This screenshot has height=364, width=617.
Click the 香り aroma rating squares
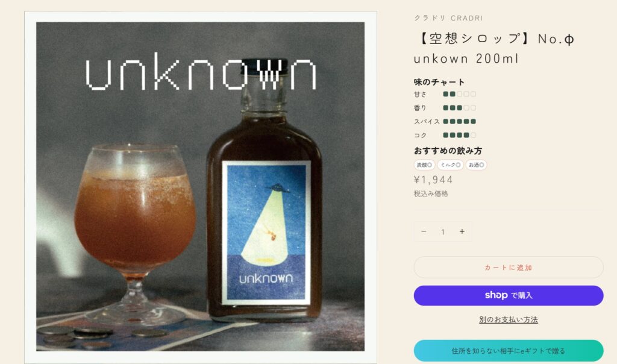click(460, 108)
